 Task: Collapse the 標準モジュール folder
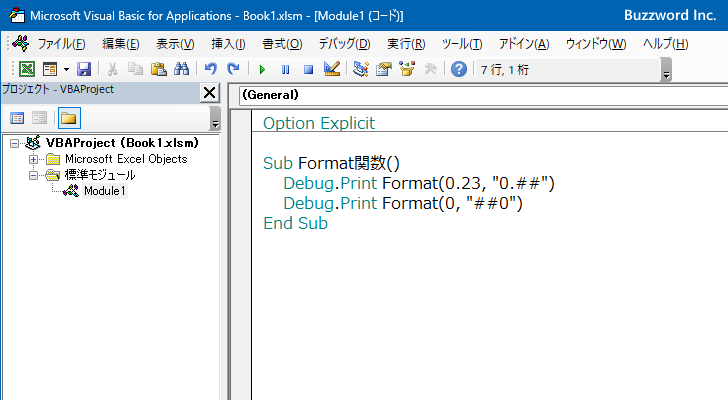tap(33, 175)
